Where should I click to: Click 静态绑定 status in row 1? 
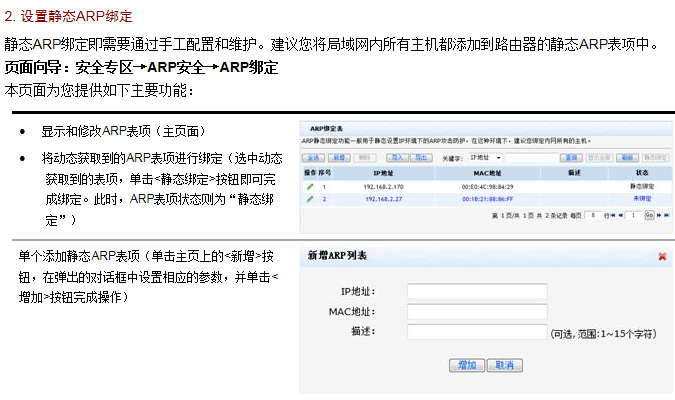(642, 186)
